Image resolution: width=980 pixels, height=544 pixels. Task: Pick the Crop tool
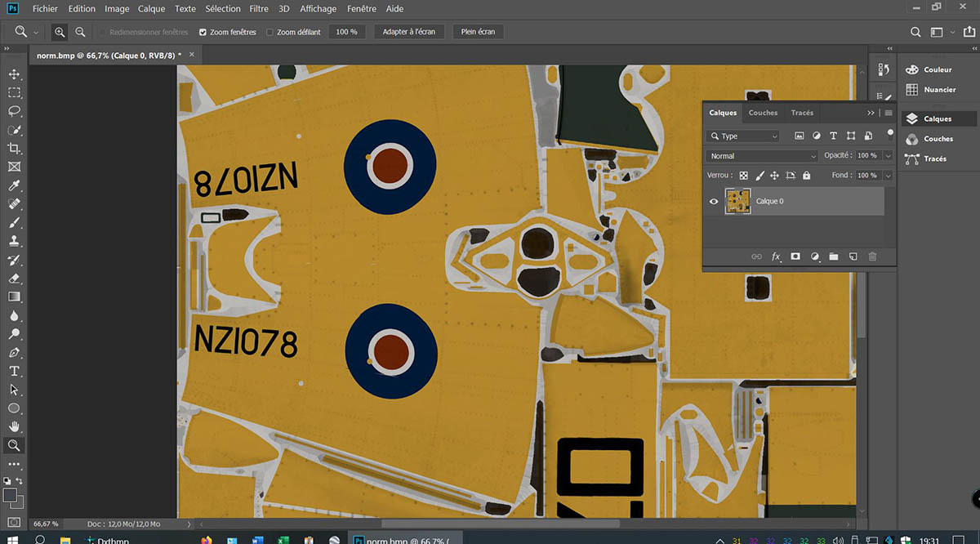point(14,148)
